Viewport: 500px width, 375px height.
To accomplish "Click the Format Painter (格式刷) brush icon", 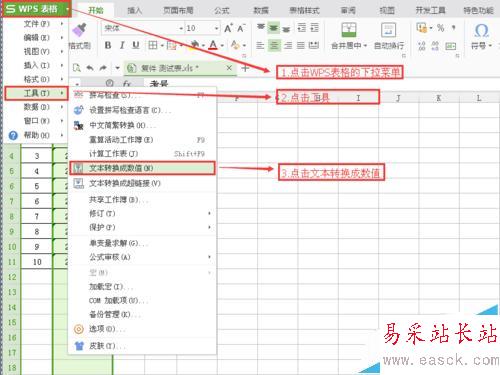I will [x=79, y=30].
